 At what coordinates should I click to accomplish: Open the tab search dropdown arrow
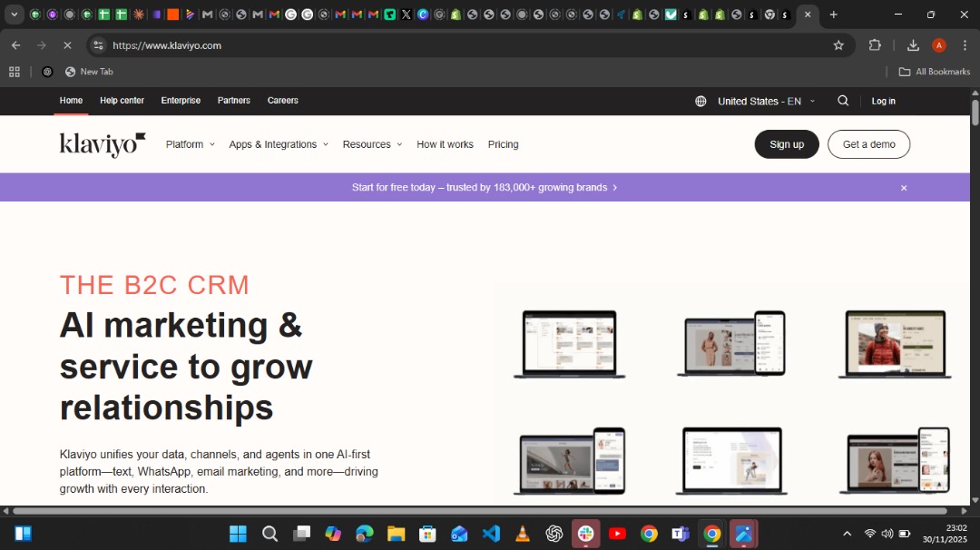point(14,15)
